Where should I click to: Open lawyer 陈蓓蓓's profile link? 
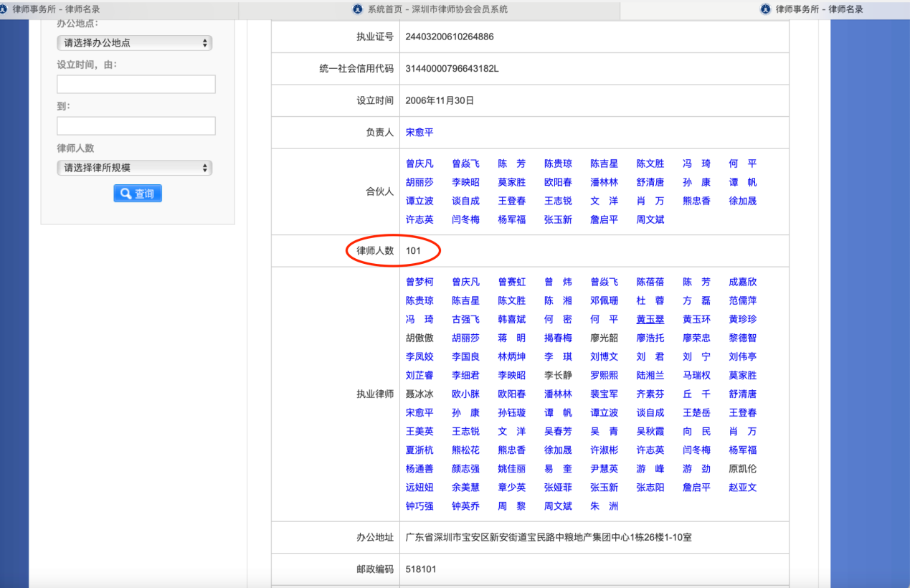click(650, 282)
